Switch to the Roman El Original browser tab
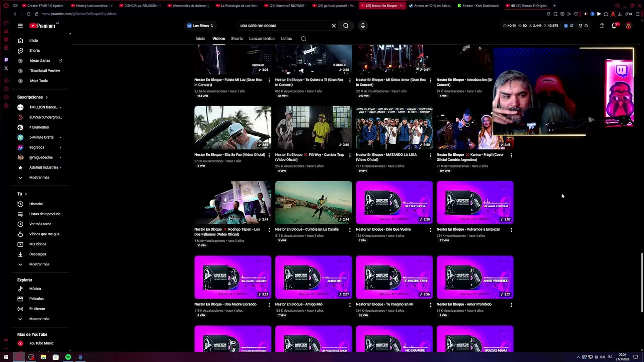 [526, 6]
